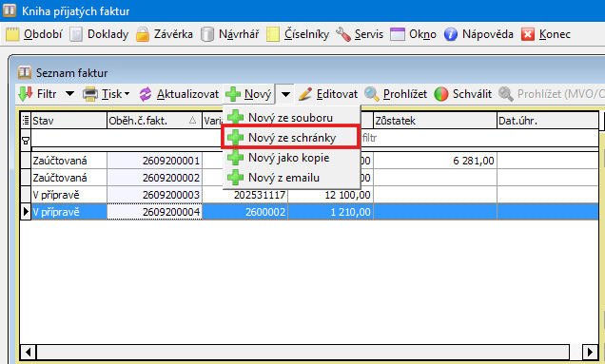Screen dimensions: 605x364
Task: Select invoice row 2609200001
Action: coord(309,161)
